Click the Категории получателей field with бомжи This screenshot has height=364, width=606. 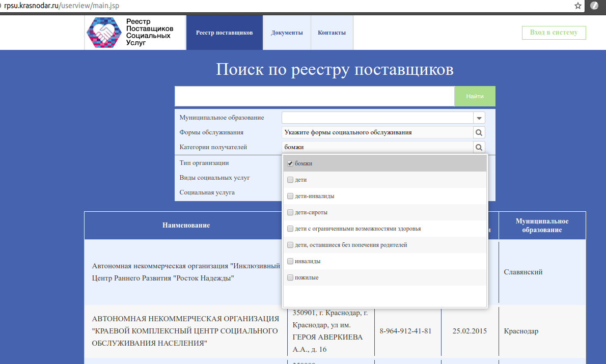pos(377,147)
